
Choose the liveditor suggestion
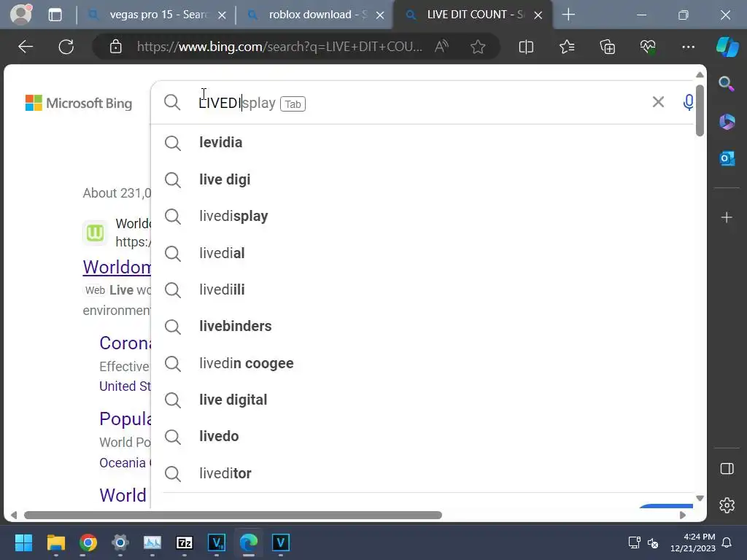pyautogui.click(x=422, y=473)
